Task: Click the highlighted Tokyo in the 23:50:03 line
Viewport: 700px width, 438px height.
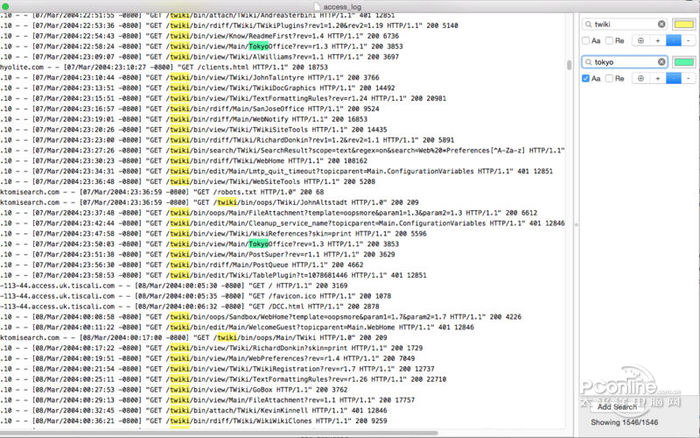Action: click(259, 244)
